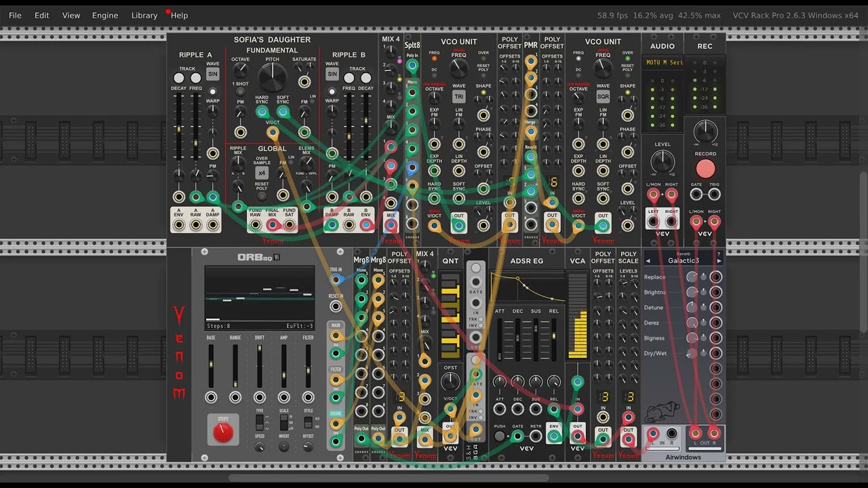Click the red ORBsq STEPS knob
Screen dimensions: 868x488
tap(223, 431)
